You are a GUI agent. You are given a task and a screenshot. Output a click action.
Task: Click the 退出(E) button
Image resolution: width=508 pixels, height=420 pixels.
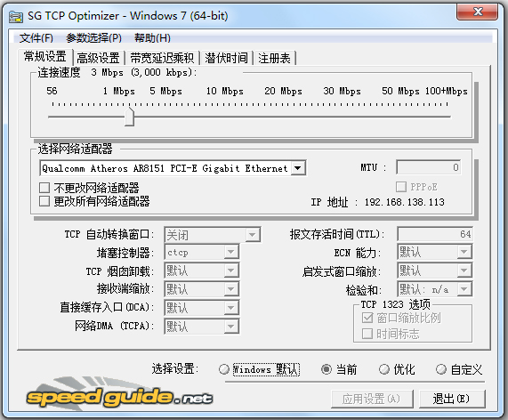(452, 399)
